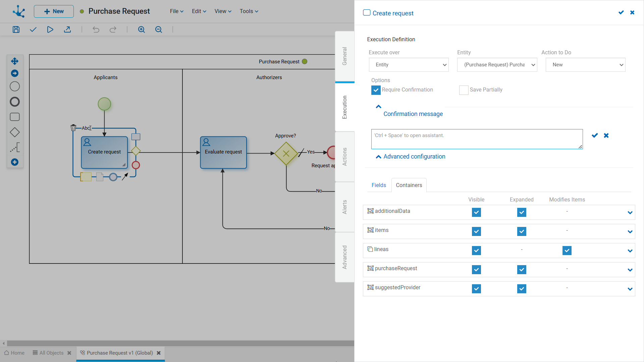644x362 pixels.
Task: Click the Export icon in toolbar
Action: 67,29
